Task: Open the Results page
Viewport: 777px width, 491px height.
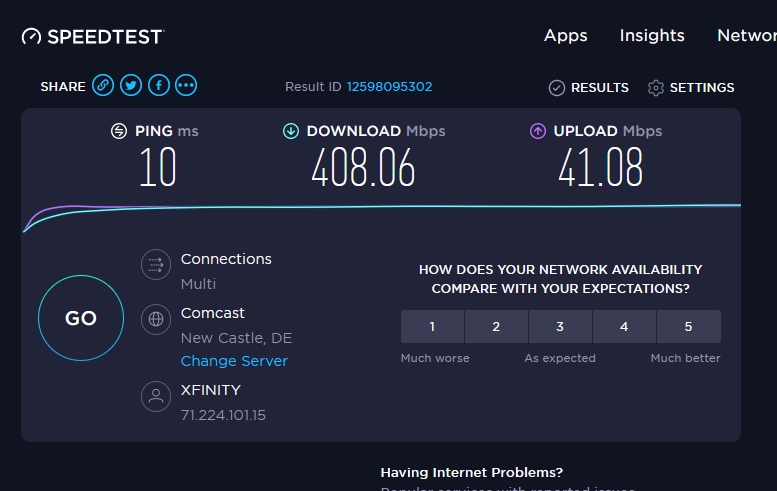Action: coord(589,88)
